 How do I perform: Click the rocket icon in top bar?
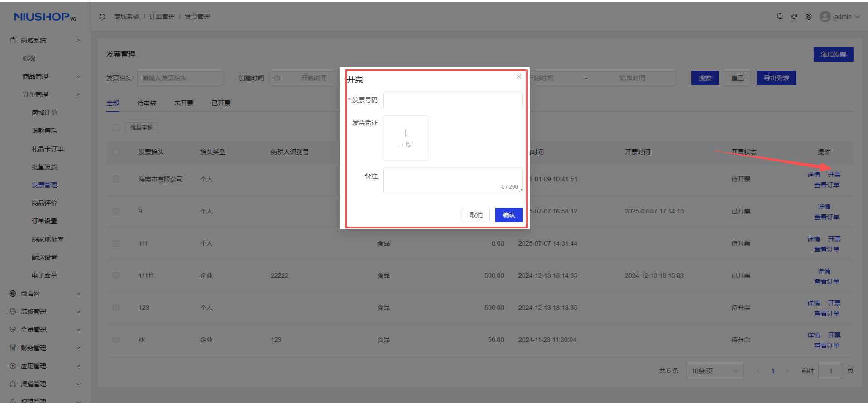(794, 17)
